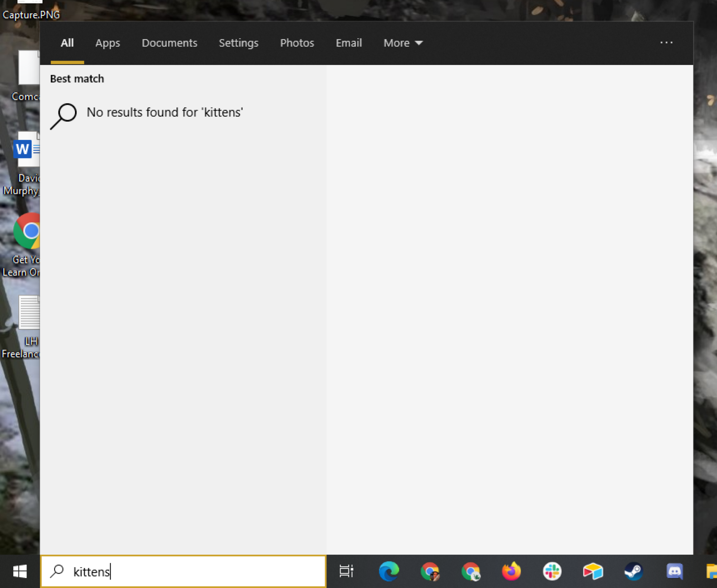Click the Email search filter button
The image size is (717, 588).
pyautogui.click(x=348, y=42)
